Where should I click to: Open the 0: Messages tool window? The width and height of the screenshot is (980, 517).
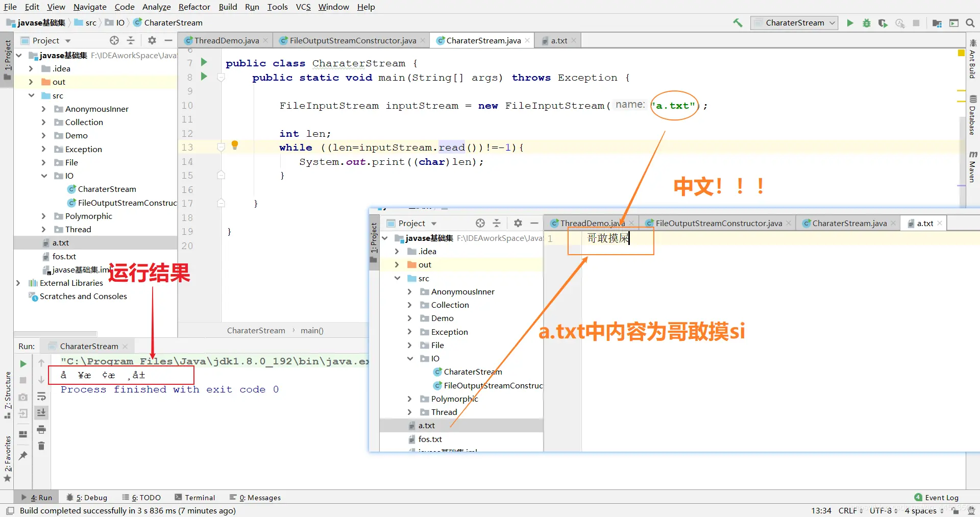click(255, 498)
